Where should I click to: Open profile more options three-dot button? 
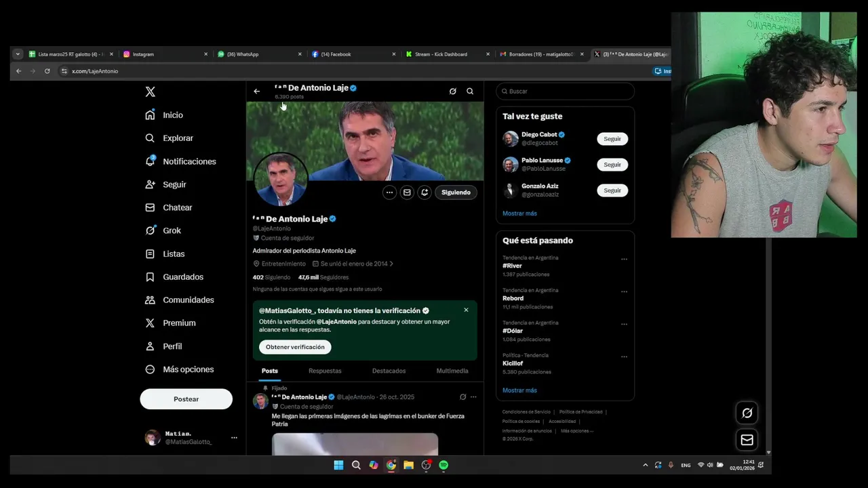389,192
